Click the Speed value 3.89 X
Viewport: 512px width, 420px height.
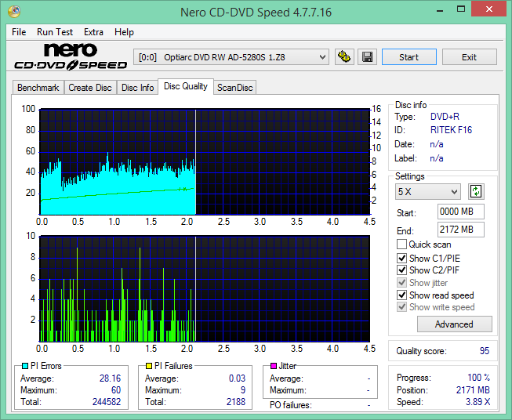(478, 402)
